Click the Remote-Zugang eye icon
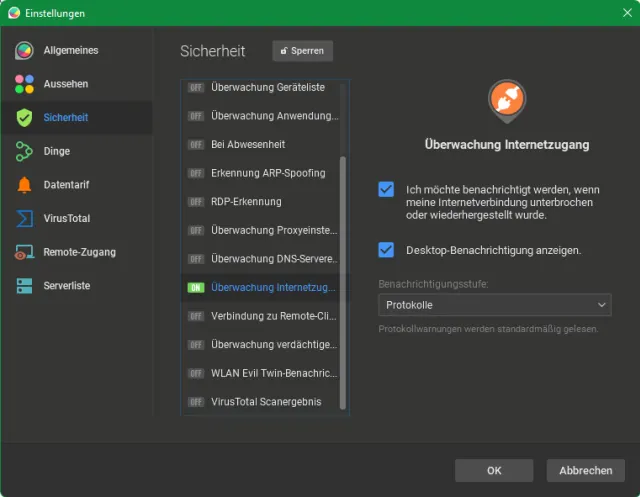 click(24, 253)
